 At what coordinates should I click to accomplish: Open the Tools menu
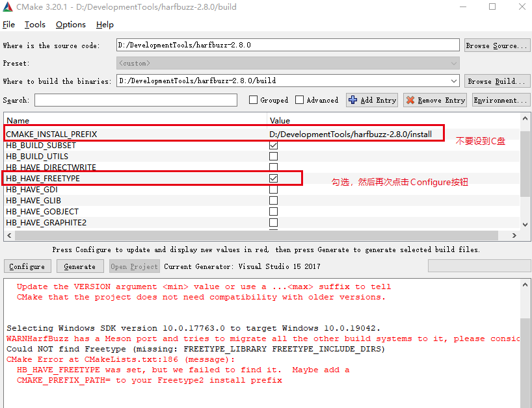click(x=35, y=25)
